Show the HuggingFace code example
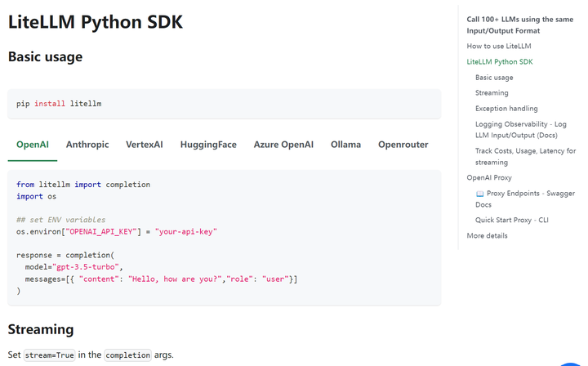Viewport: 588px width, 366px height. 208,145
